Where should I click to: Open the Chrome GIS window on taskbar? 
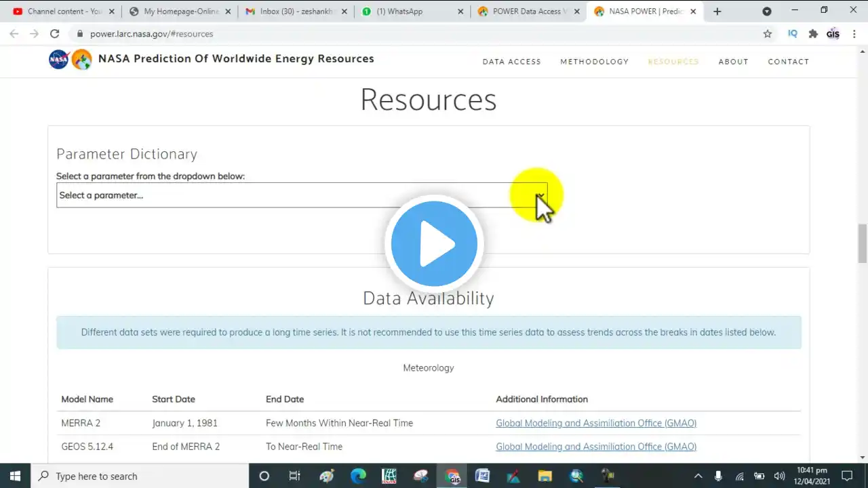[452, 476]
